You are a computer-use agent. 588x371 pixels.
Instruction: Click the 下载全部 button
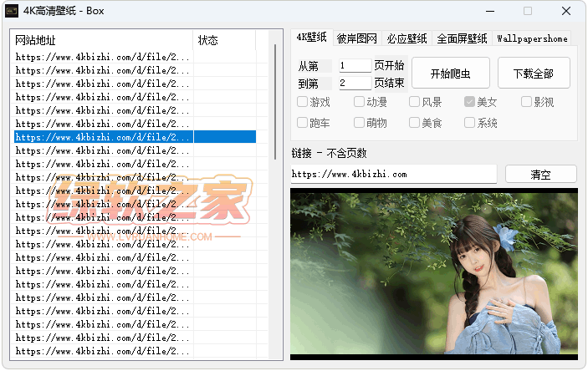[533, 74]
